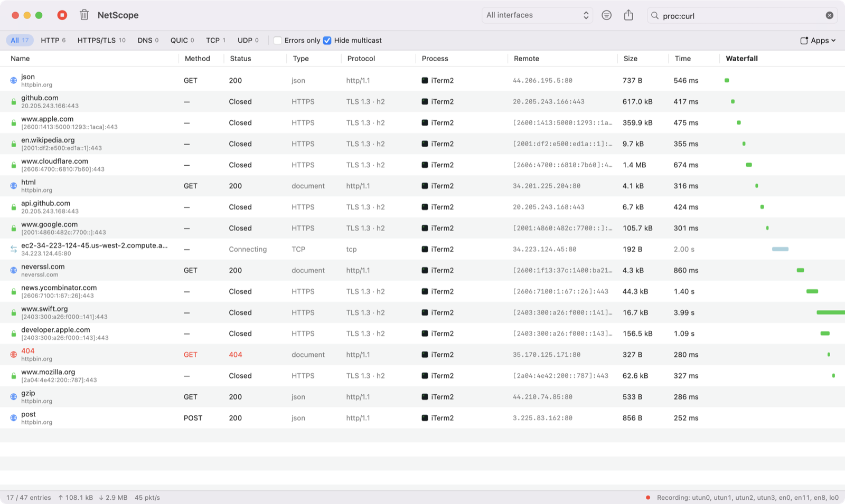Click the 3.99 s time value

click(684, 312)
